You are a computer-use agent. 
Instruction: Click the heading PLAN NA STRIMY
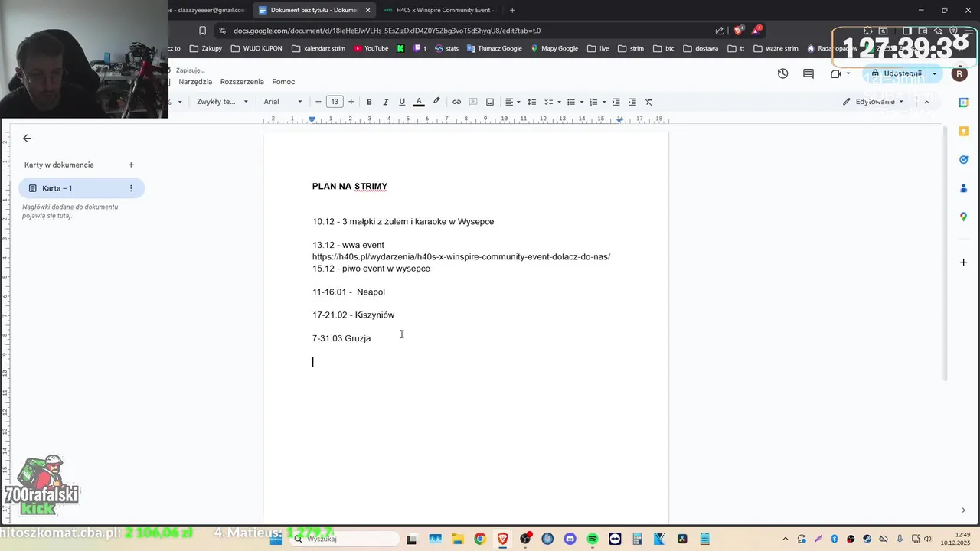(350, 187)
